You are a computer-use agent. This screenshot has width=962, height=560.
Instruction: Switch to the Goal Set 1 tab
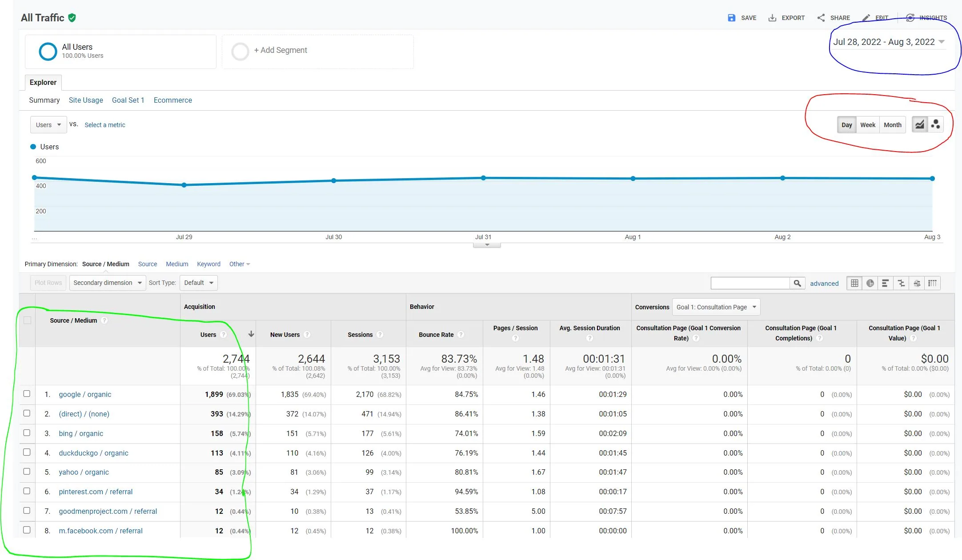[x=128, y=100]
